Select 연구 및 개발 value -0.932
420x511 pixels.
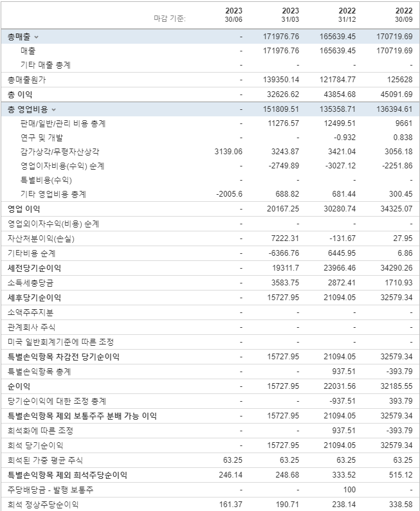pos(345,138)
